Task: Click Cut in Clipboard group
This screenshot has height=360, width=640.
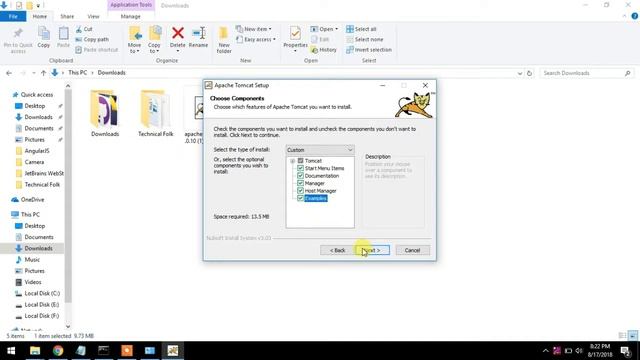Action: tap(84, 29)
